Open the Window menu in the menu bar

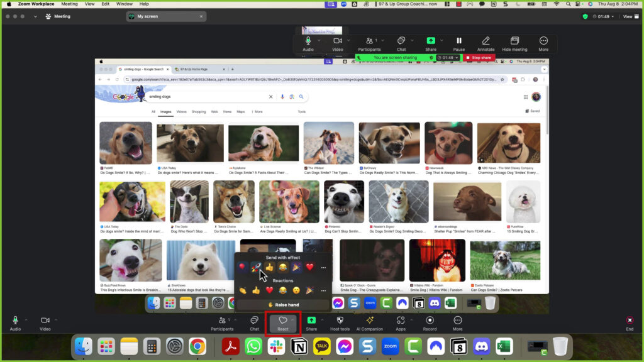coord(123,4)
